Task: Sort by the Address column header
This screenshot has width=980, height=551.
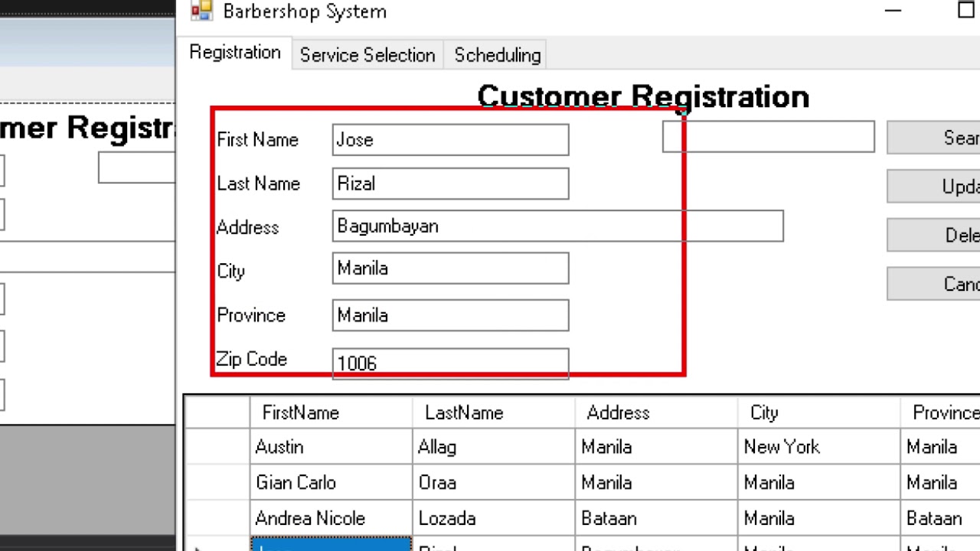Action: (x=656, y=412)
